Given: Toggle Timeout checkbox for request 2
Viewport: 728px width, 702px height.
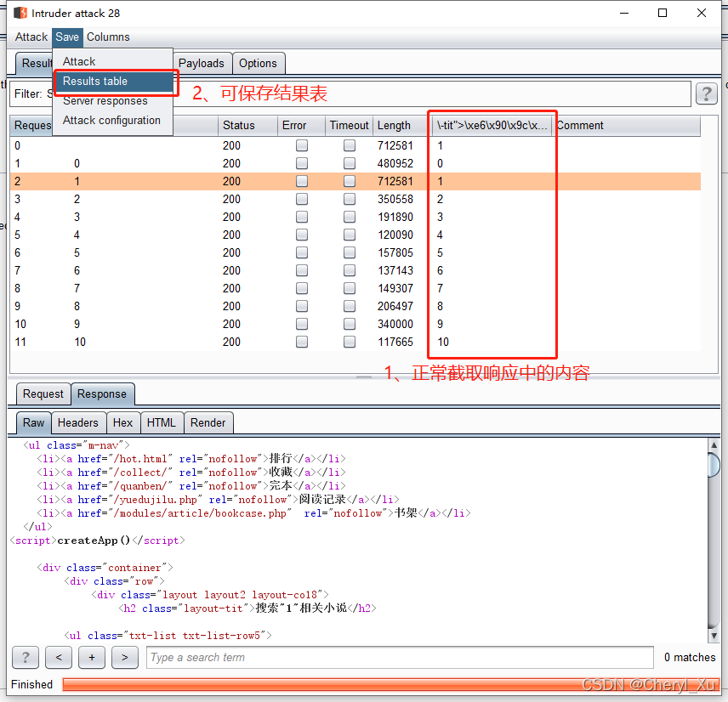Looking at the screenshot, I should [349, 181].
